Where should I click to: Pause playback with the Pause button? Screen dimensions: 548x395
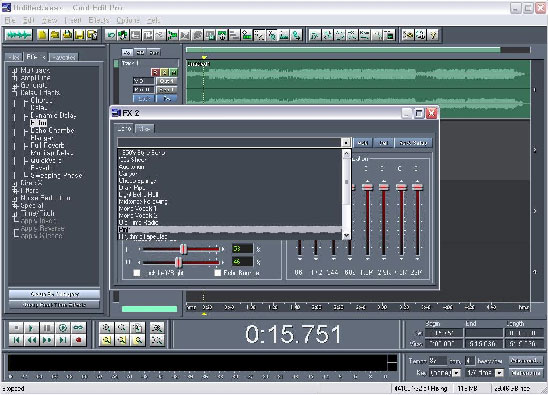pos(47,328)
